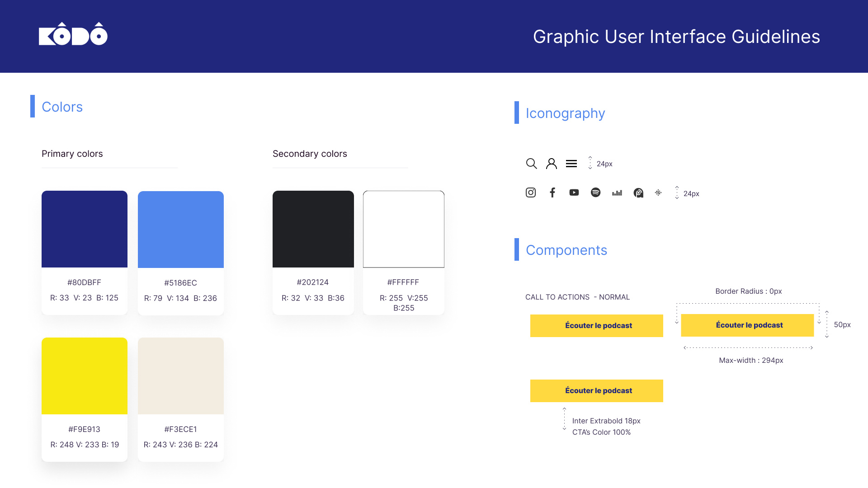The width and height of the screenshot is (868, 488).
Task: Click the Facebook icon
Action: [552, 192]
